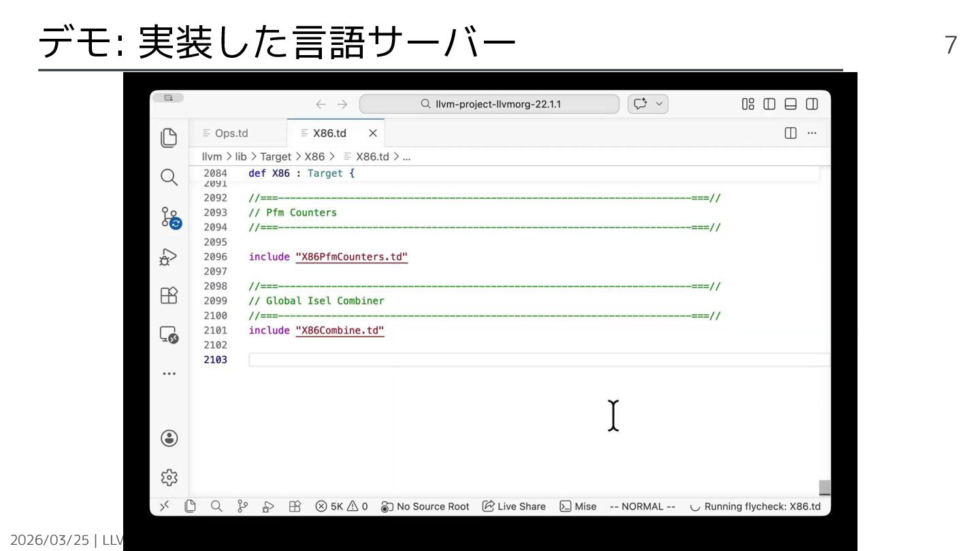Open the Accounts menu icon
The width and height of the screenshot is (980, 551).
click(169, 439)
